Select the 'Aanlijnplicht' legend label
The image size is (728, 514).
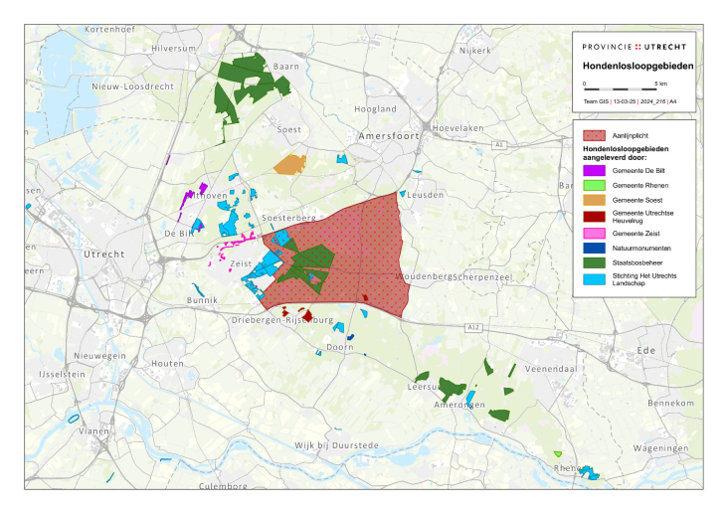point(630,136)
